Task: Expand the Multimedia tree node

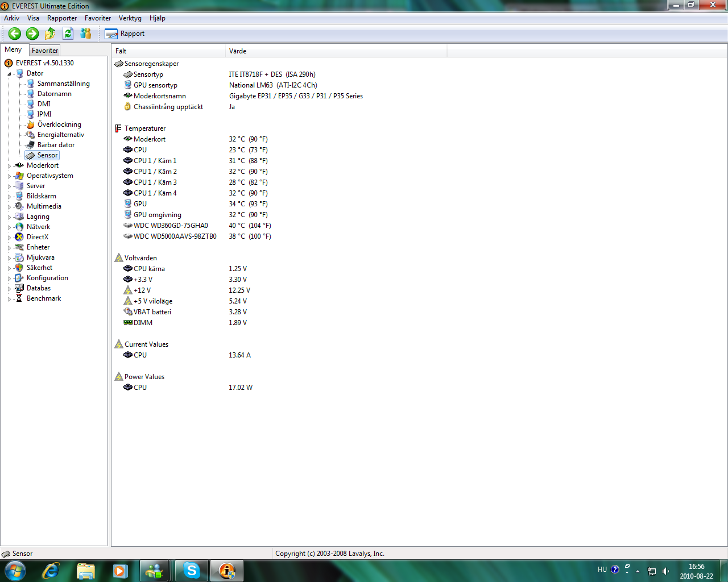Action: pos(9,207)
